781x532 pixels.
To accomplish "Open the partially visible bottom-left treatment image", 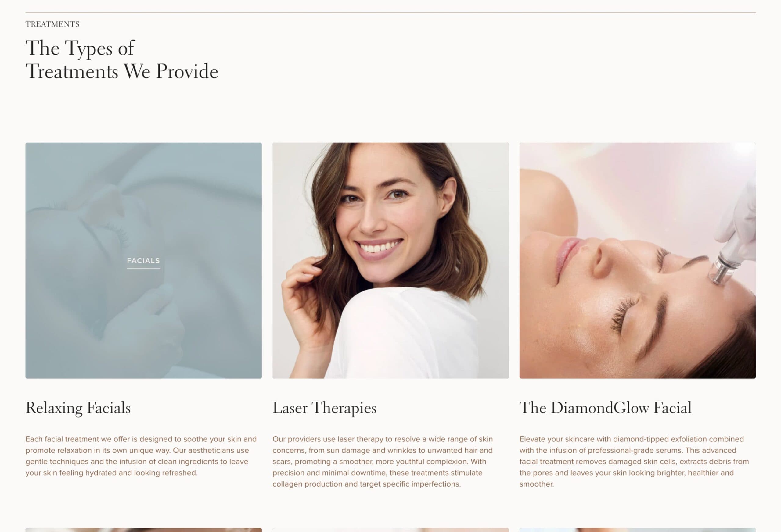I will point(143,530).
